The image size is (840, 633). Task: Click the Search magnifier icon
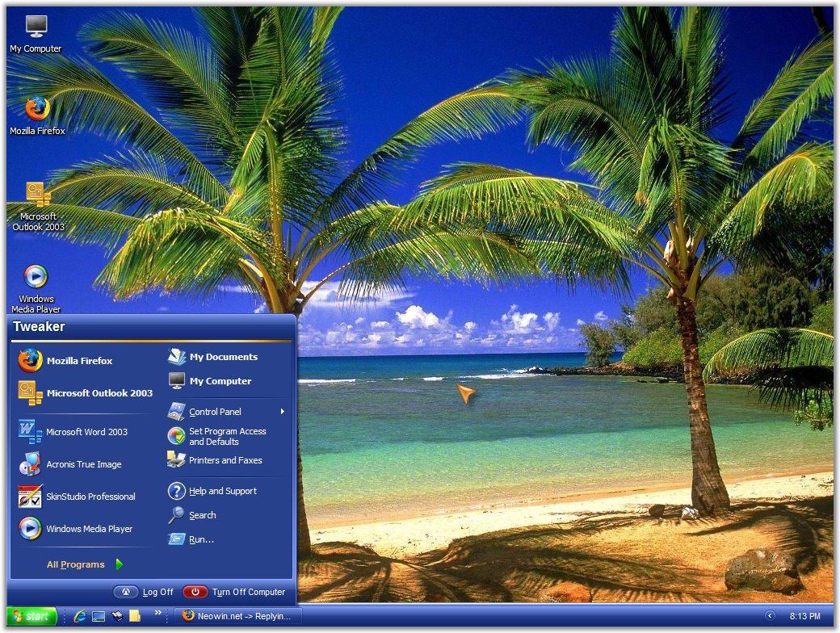[x=176, y=515]
